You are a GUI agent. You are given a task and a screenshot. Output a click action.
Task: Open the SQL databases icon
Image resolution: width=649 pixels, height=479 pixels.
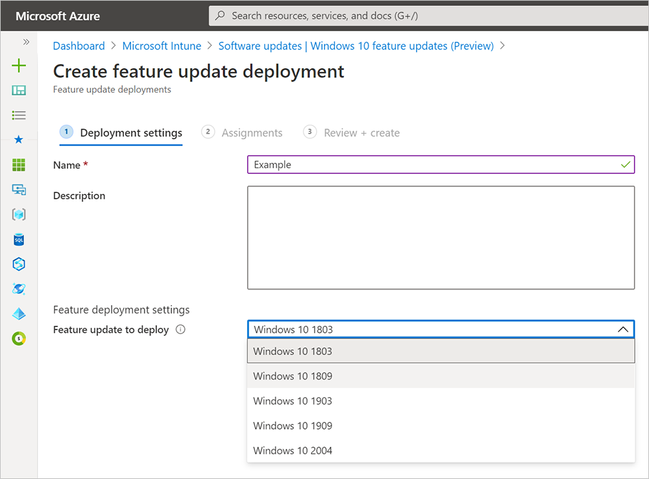19,239
